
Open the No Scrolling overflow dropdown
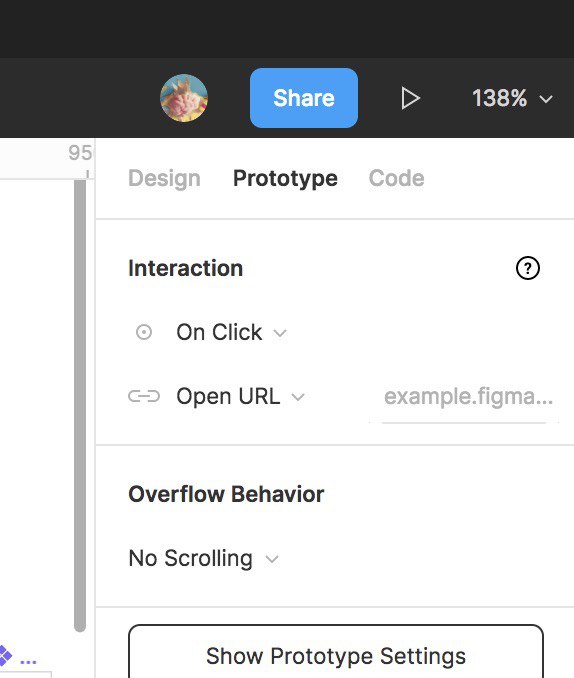[204, 558]
